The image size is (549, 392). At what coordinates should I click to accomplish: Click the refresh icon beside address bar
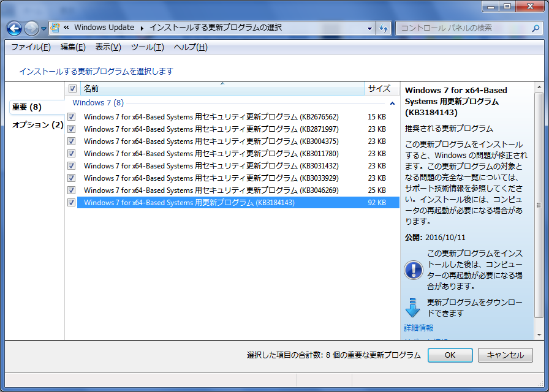384,28
